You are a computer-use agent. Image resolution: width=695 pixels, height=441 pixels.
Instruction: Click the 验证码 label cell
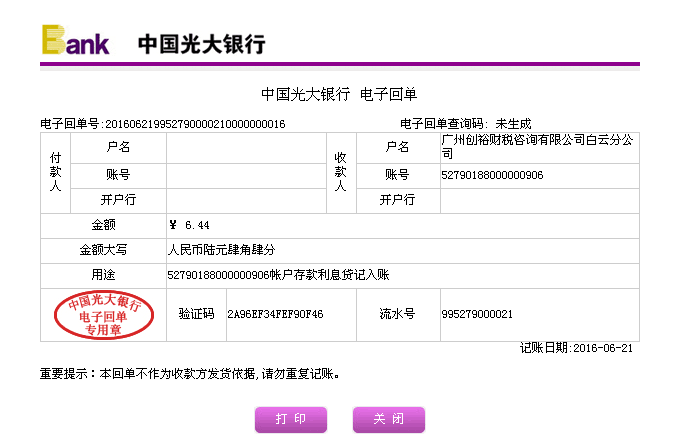196,314
